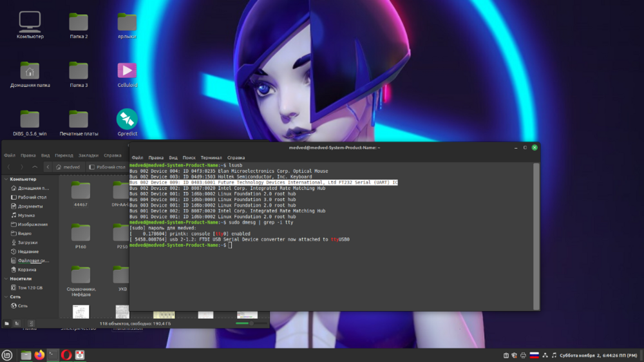Select the P160 folder in the file manager
The image size is (644, 362).
point(80,236)
